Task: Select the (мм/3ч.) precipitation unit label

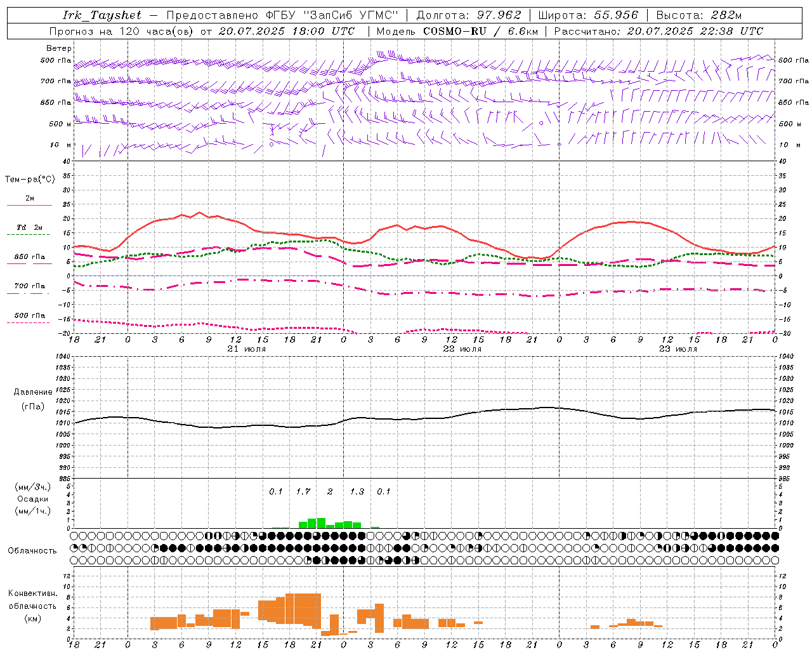Action: point(33,487)
